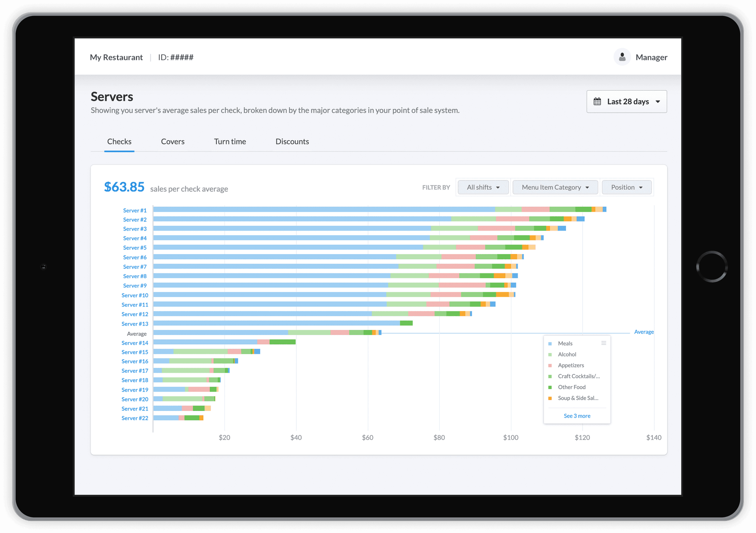Expand the All shifts filter dropdown

(x=483, y=187)
